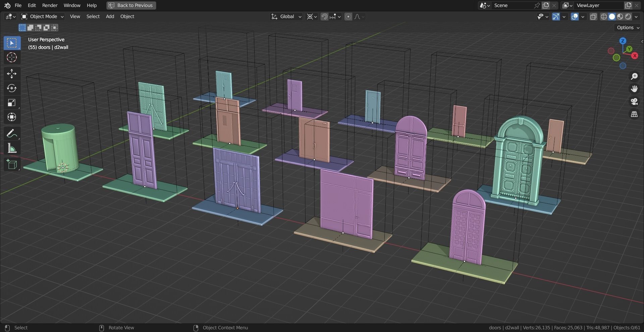This screenshot has height=332, width=644.
Task: Open the view layer browse dropdown
Action: coord(568,5)
